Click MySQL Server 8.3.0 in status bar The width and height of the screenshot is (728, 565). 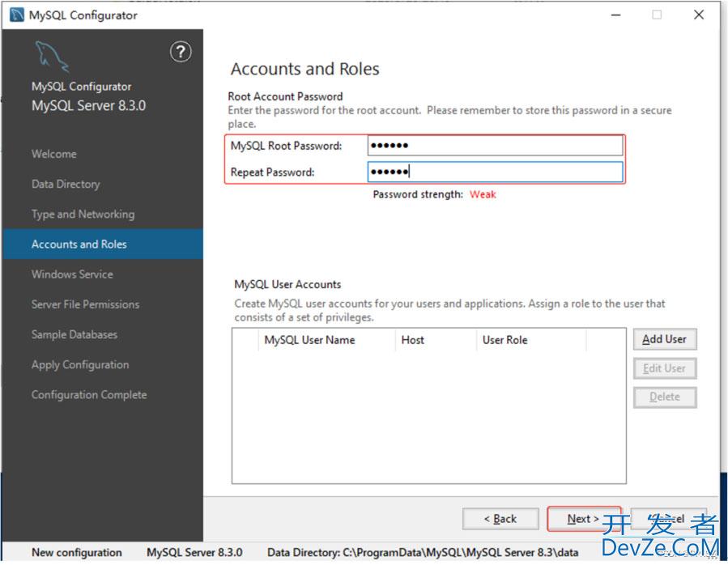pyautogui.click(x=194, y=553)
